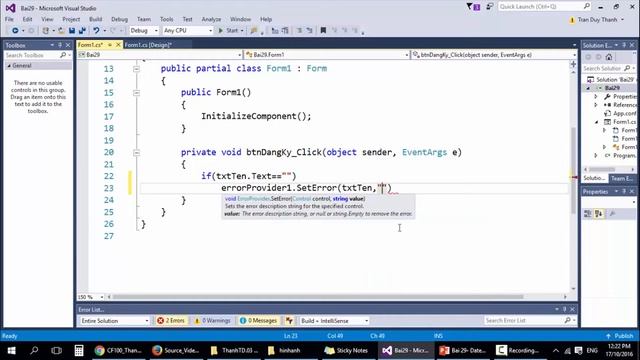Collapse btnDangKy_Click method at line 20
The image size is (640, 360).
pos(137,153)
